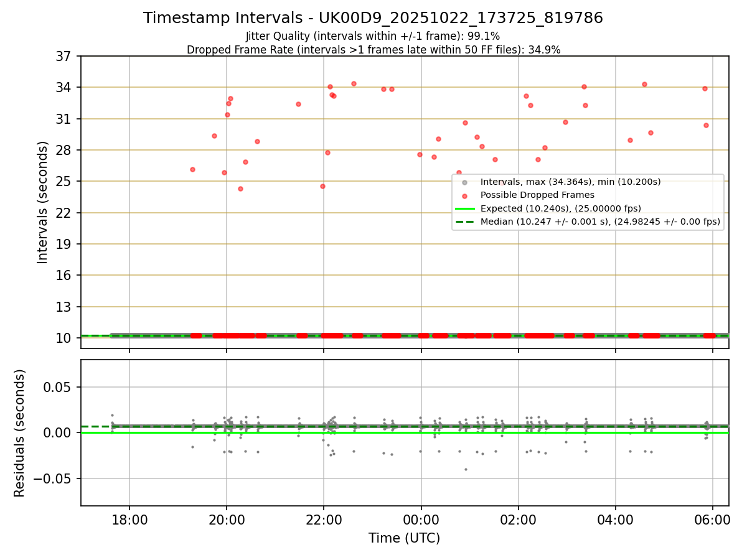Click the first grey residual point just before 18:00
Image resolution: width=747 pixels, height=560 pixels.
coord(112,415)
